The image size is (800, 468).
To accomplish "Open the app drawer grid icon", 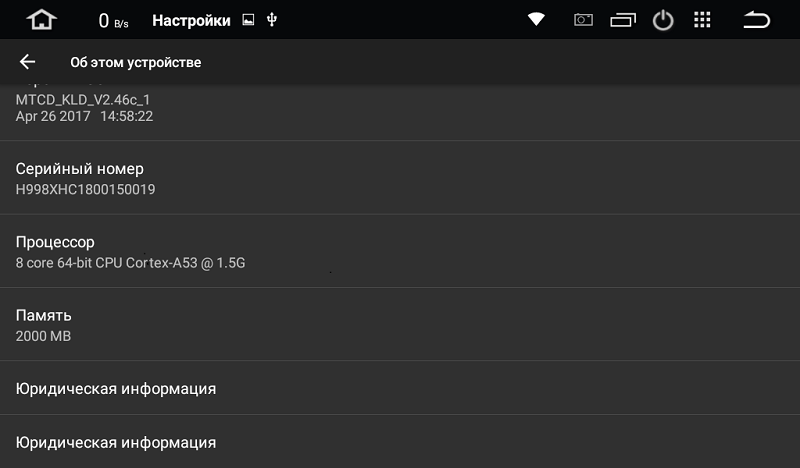I will point(702,20).
